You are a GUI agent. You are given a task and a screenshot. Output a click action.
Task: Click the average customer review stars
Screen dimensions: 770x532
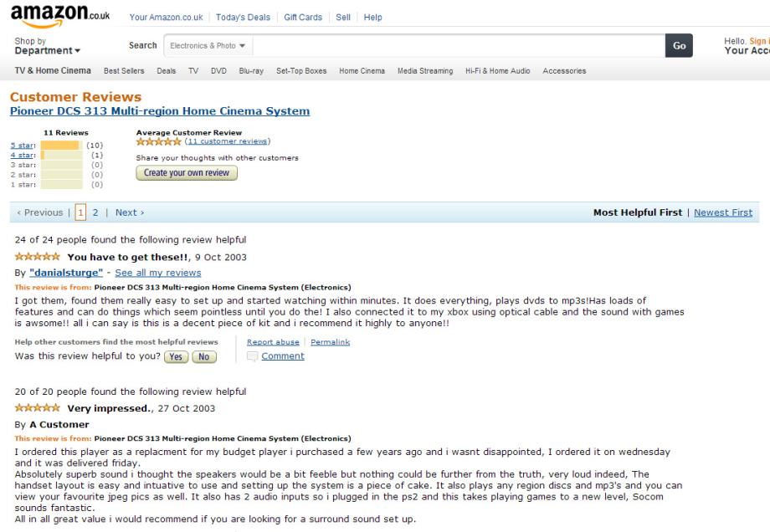click(x=158, y=141)
